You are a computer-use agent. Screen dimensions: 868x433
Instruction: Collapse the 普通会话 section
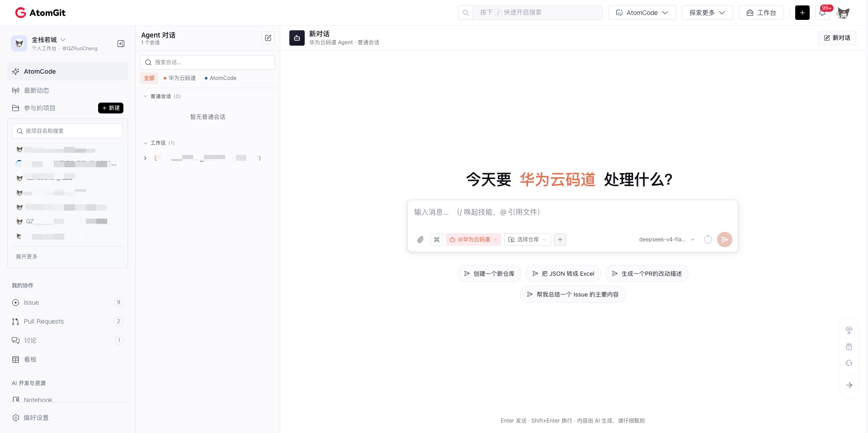(146, 96)
